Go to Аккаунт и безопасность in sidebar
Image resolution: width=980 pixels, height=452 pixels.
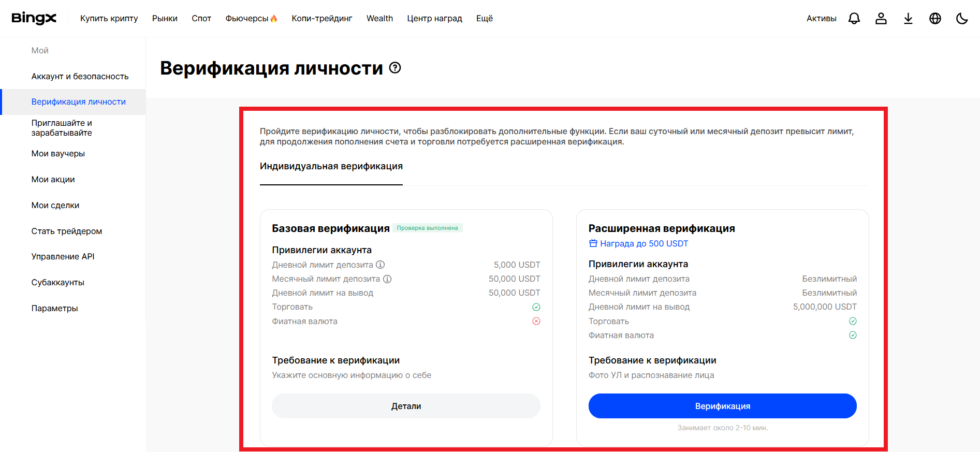tap(80, 76)
